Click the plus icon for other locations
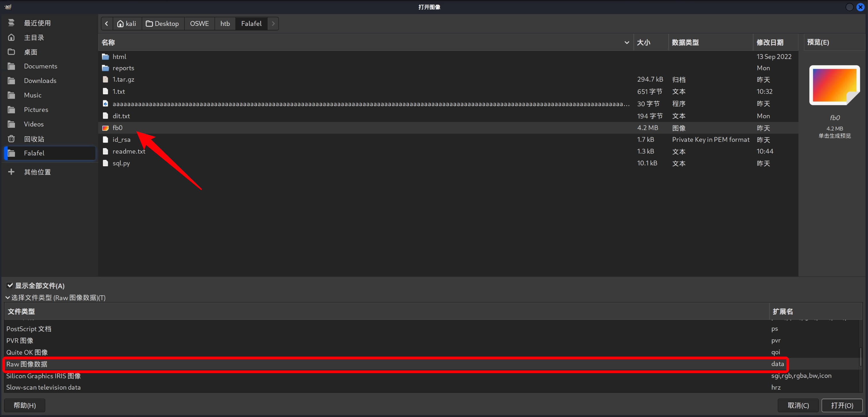This screenshot has width=868, height=417. tap(11, 172)
